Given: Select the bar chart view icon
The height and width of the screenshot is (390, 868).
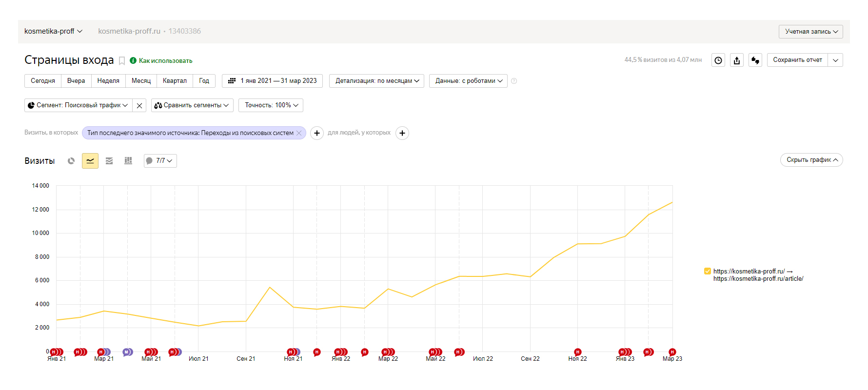Looking at the screenshot, I should [x=128, y=161].
